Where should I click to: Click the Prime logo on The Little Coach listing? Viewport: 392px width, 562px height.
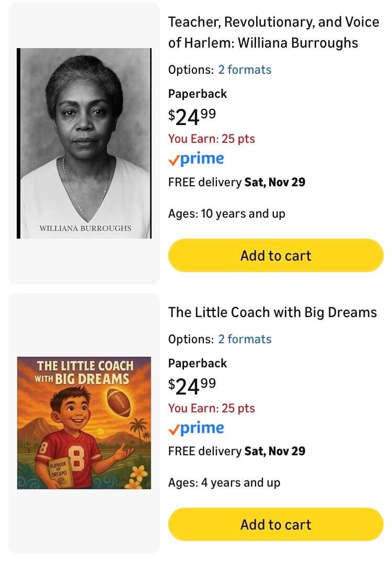[197, 429]
